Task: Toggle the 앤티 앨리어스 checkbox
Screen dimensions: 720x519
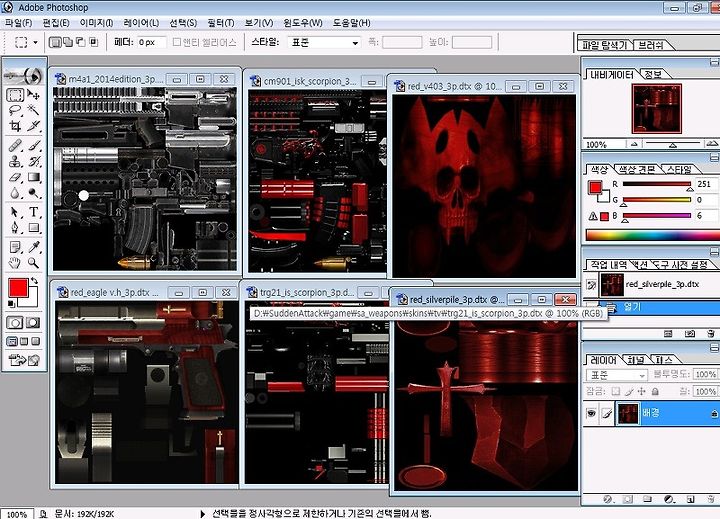Action: pos(177,42)
